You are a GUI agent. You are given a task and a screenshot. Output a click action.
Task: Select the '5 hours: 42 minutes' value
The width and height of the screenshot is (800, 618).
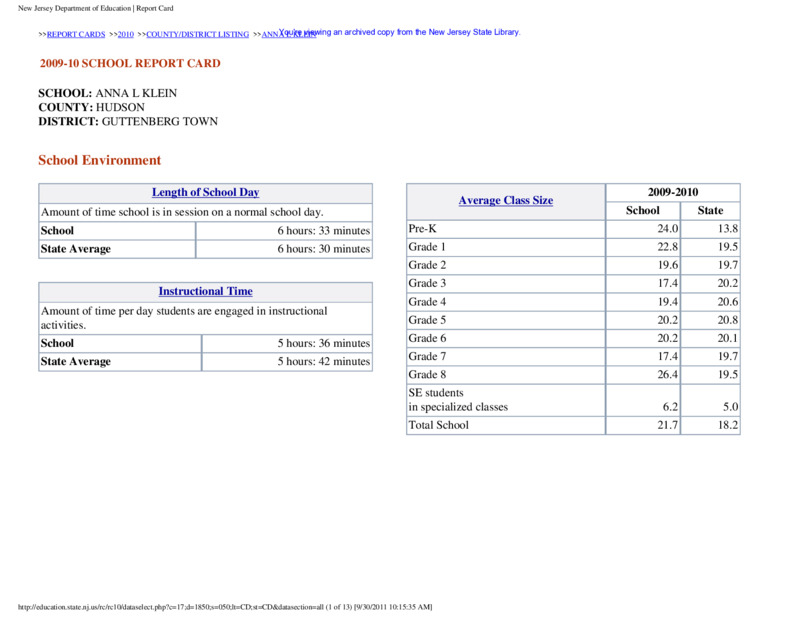(x=323, y=362)
